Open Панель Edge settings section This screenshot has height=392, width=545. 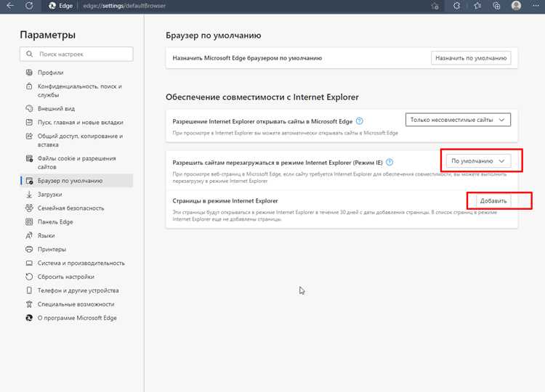pyautogui.click(x=76, y=221)
